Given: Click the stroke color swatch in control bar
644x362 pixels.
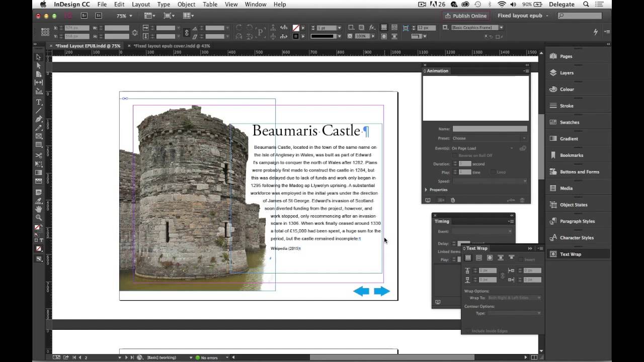Looking at the screenshot, I should click(296, 36).
